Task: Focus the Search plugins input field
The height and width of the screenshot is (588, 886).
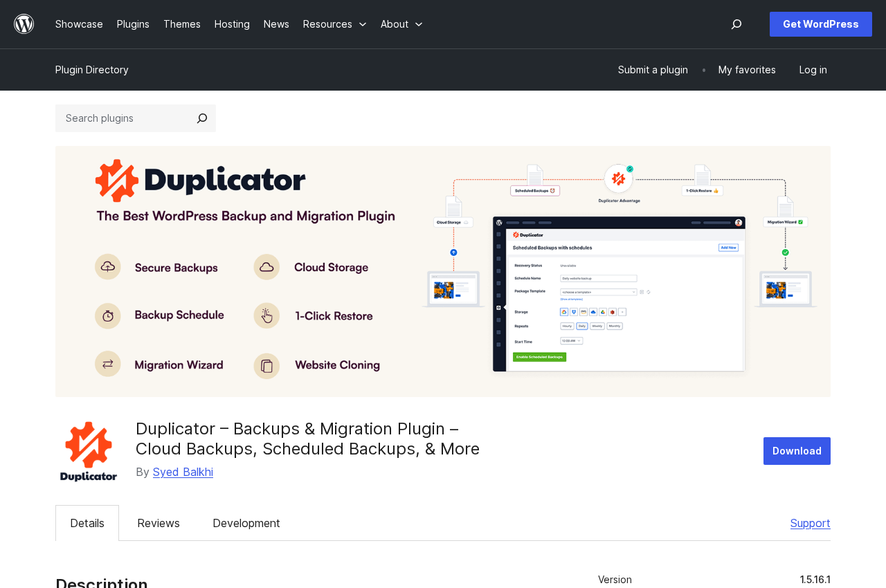Action: 122,118
